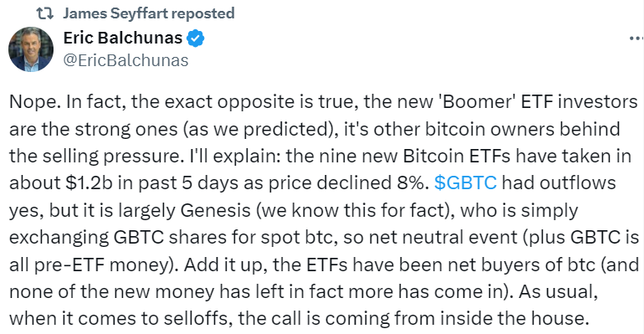The width and height of the screenshot is (644, 334).
Task: Click the words 'As usual,' near the end
Action: click(558, 292)
